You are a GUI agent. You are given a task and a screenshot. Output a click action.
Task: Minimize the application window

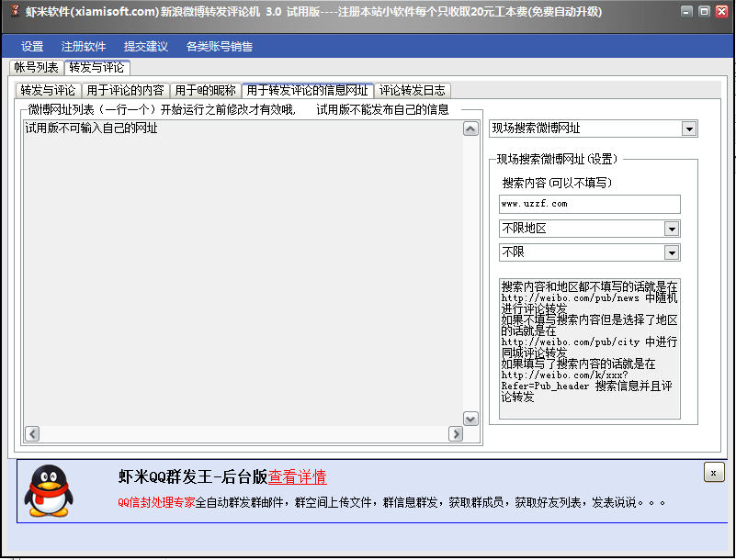coord(686,11)
